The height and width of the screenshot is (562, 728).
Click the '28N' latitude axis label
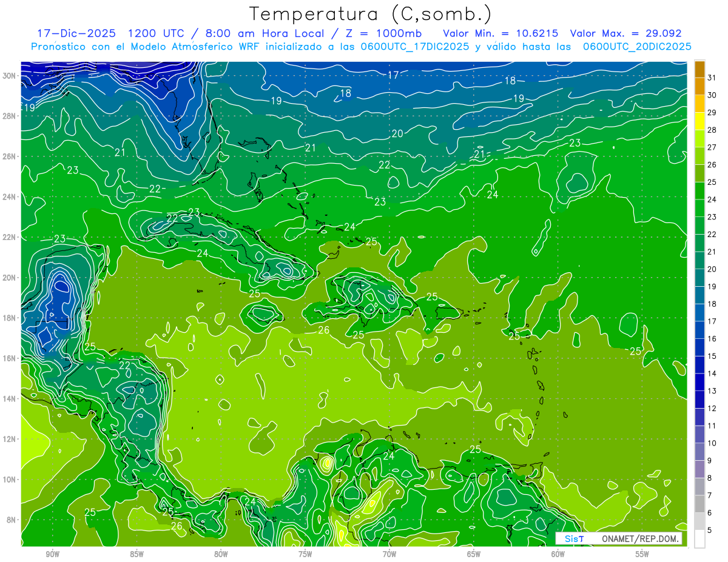(10, 116)
